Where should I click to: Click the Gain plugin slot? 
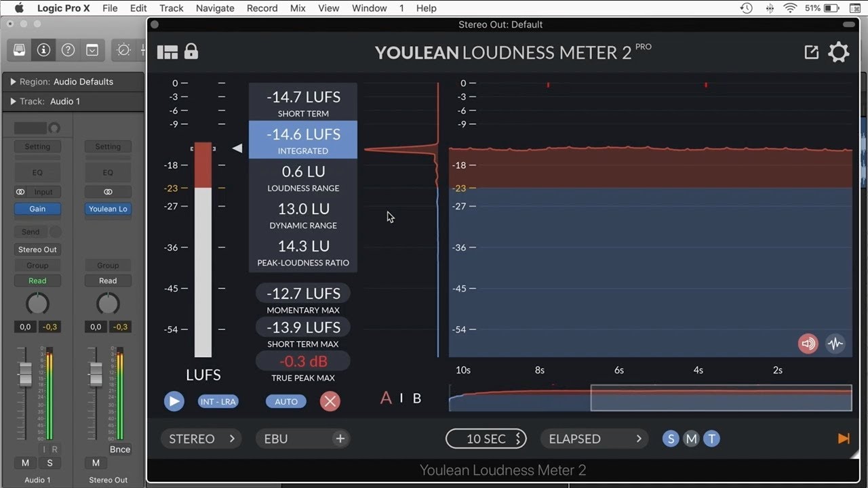click(x=37, y=209)
